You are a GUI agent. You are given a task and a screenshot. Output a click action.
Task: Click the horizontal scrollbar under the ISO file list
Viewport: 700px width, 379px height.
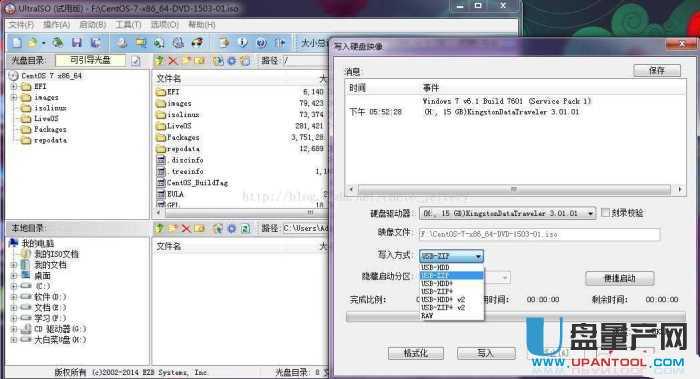(240, 212)
